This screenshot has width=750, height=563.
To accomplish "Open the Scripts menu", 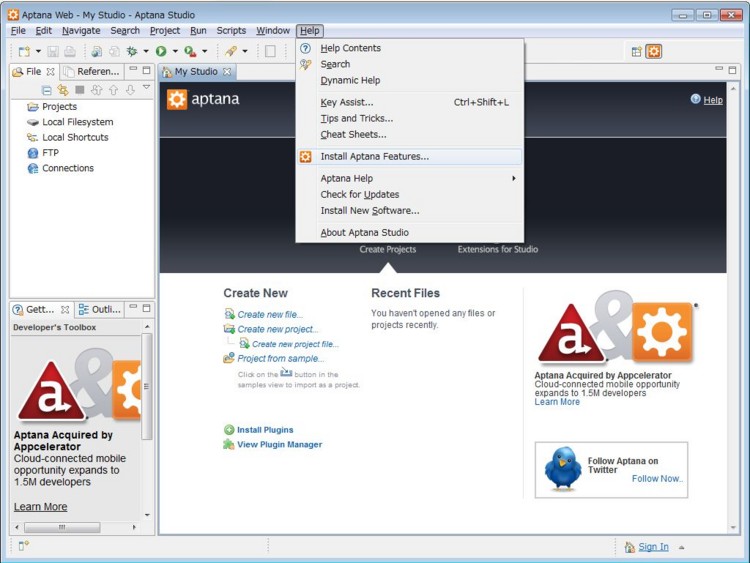I will point(231,31).
